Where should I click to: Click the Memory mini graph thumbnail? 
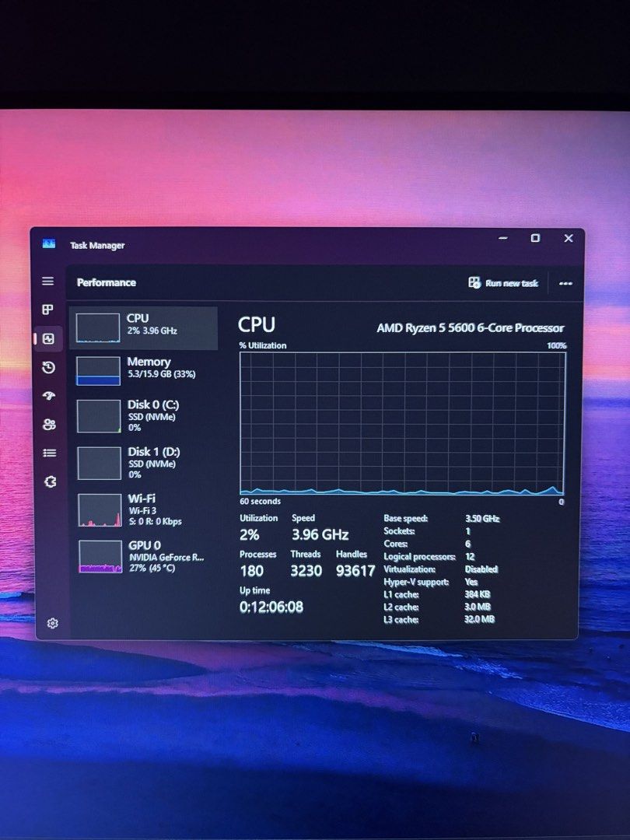pos(98,371)
